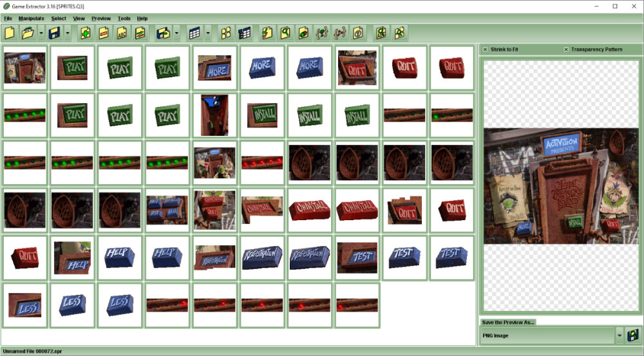Expand the Open Archive dropdown arrow
Viewport: 644px width, 356px height.
[41, 33]
